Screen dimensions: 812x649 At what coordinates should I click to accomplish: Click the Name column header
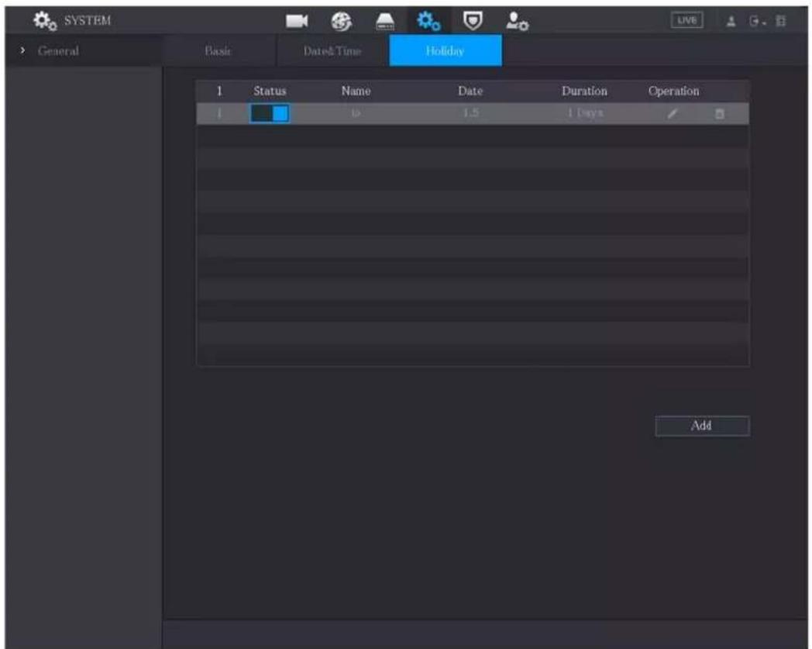pyautogui.click(x=356, y=91)
